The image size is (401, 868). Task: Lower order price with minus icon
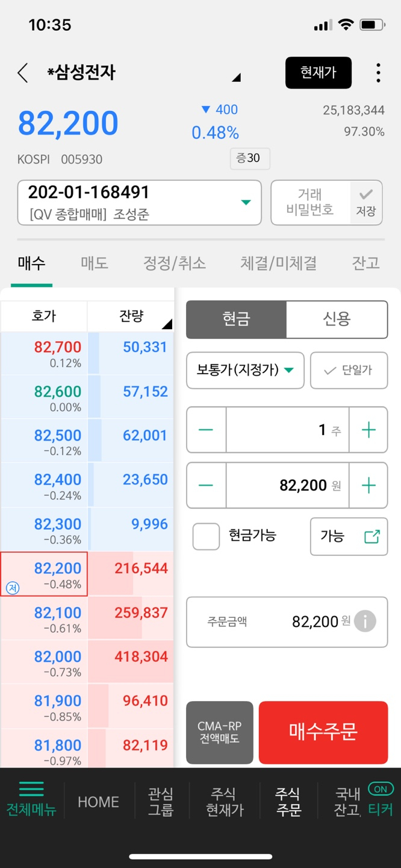click(206, 485)
